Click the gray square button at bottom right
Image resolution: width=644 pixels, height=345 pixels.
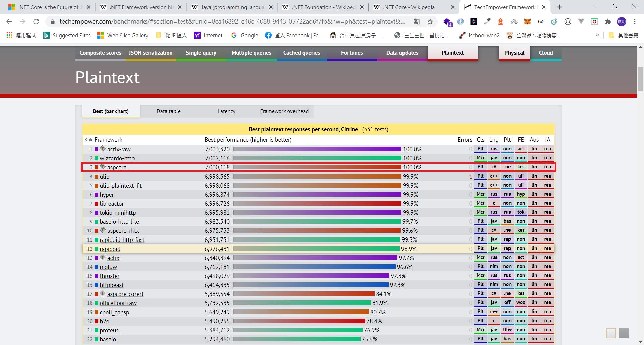coord(624,333)
